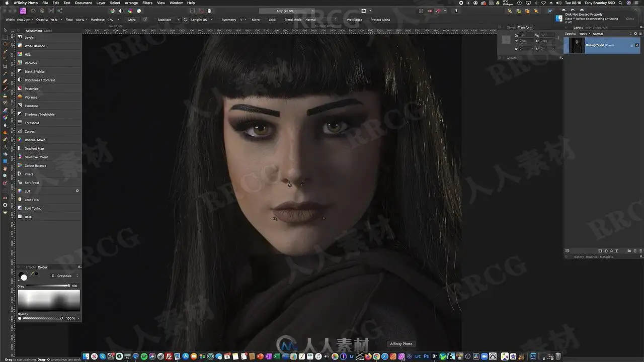The height and width of the screenshot is (362, 644).
Task: Open the Export persona share icon
Action: coord(60,11)
